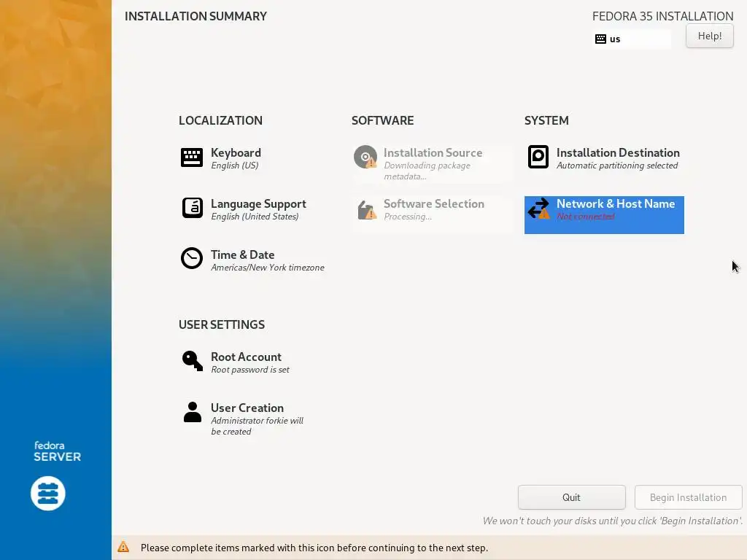The width and height of the screenshot is (747, 560).
Task: Select the us keyboard layout text
Action: 615,39
